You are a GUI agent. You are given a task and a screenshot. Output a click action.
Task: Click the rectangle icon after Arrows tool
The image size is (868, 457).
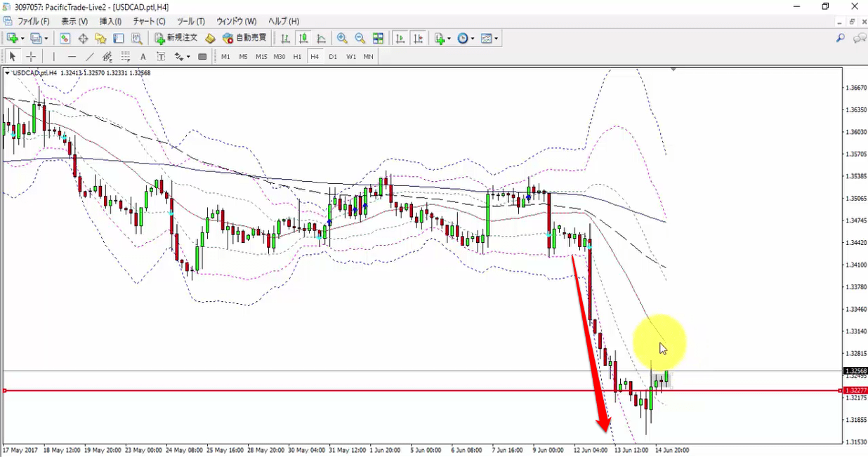[203, 57]
